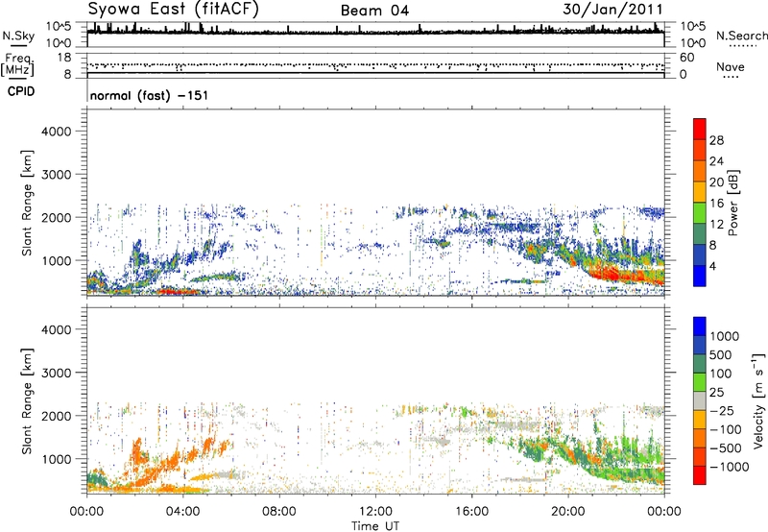Click the '-100' label on the velocity colorbar
This screenshot has width=768, height=532.
point(726,429)
